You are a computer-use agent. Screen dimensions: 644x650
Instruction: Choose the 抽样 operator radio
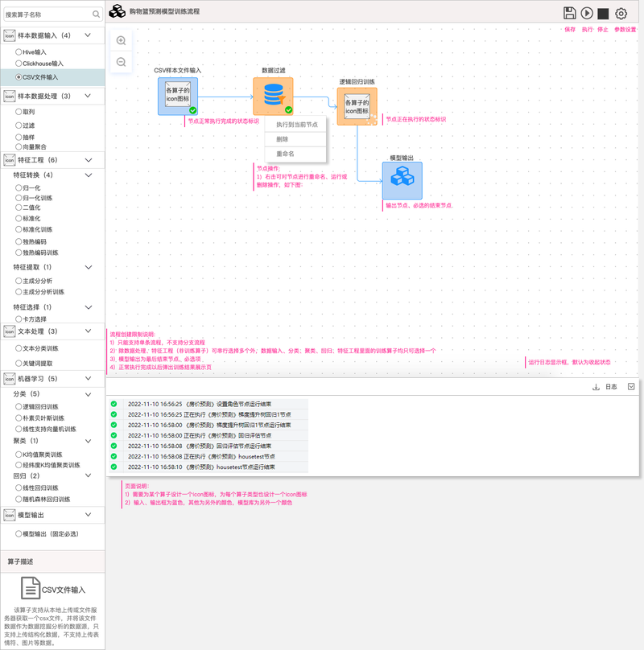19,138
